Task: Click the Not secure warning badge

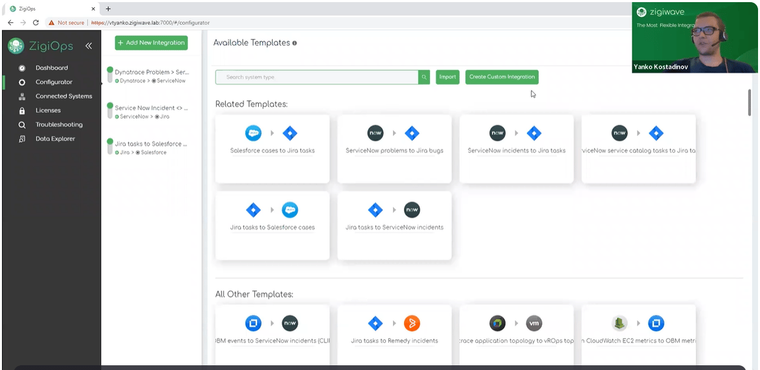Action: point(66,23)
